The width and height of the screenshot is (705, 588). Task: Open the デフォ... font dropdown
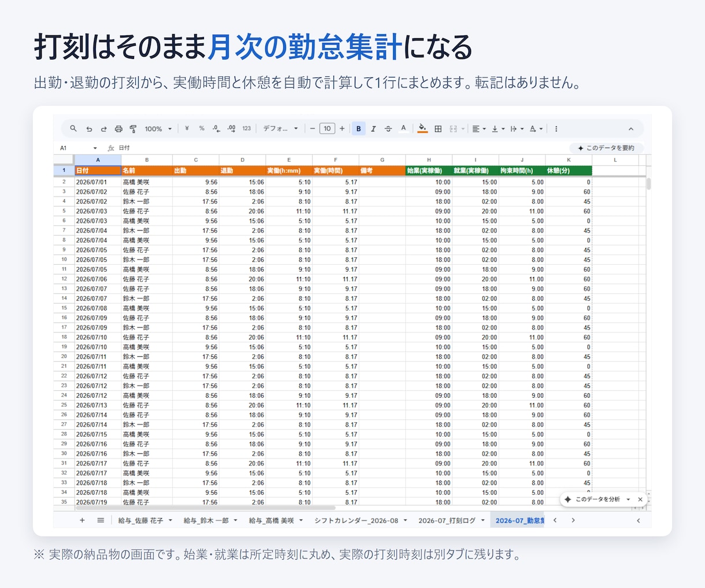281,128
